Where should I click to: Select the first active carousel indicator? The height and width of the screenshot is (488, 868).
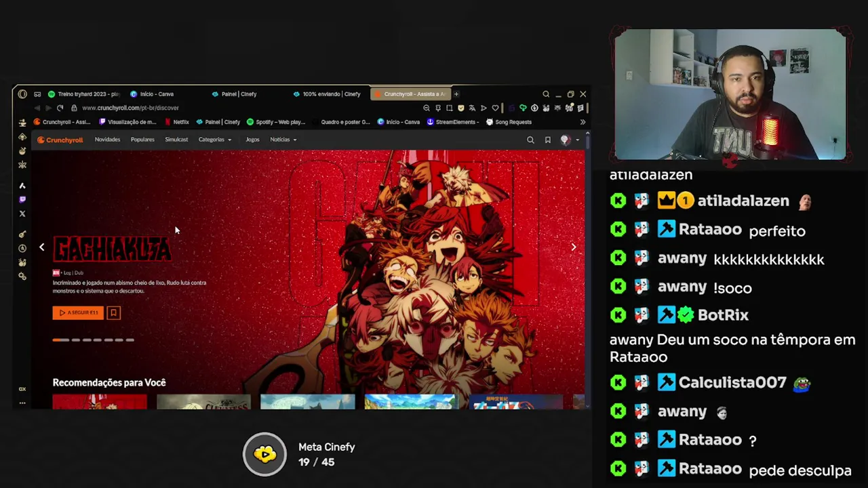click(61, 340)
